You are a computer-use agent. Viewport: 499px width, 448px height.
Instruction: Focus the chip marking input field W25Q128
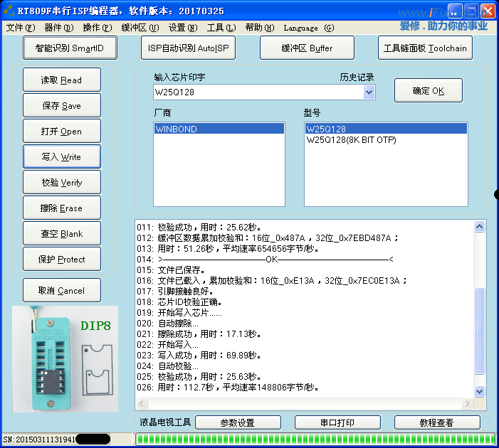tap(258, 92)
